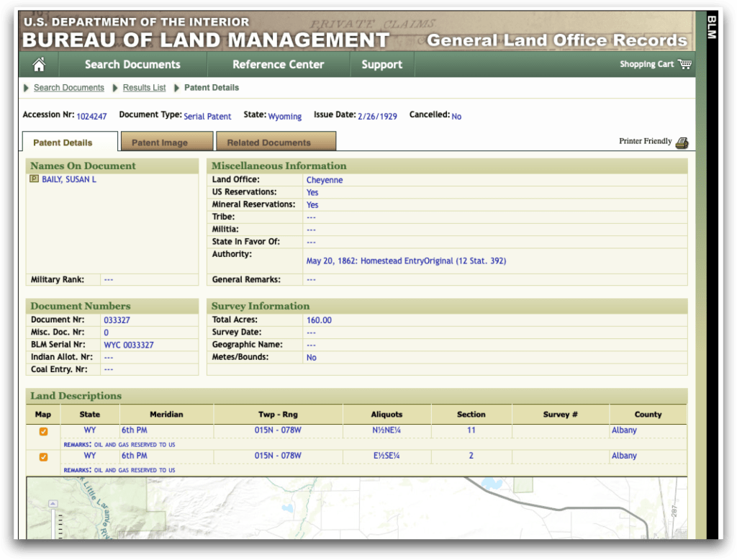Click the Printer Friendly printer icon
Image resolution: width=737 pixels, height=560 pixels.
click(682, 143)
